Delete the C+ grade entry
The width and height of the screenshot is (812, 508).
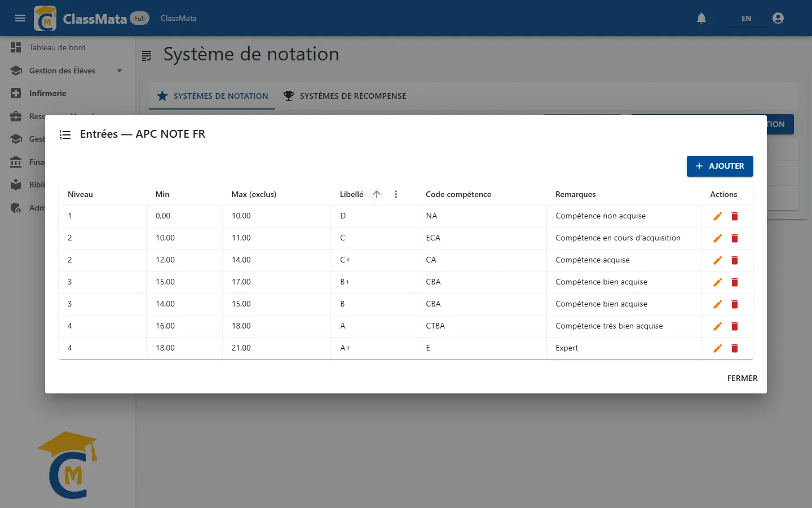[x=735, y=260]
